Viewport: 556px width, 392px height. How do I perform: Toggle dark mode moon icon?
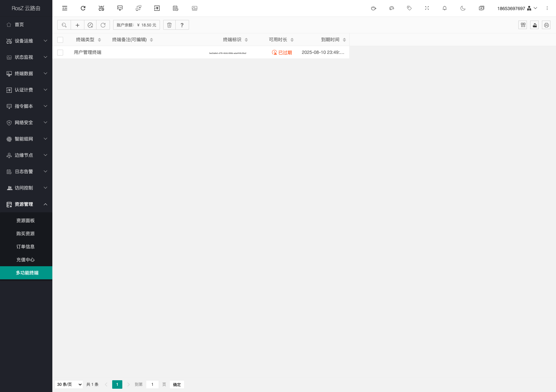[463, 8]
